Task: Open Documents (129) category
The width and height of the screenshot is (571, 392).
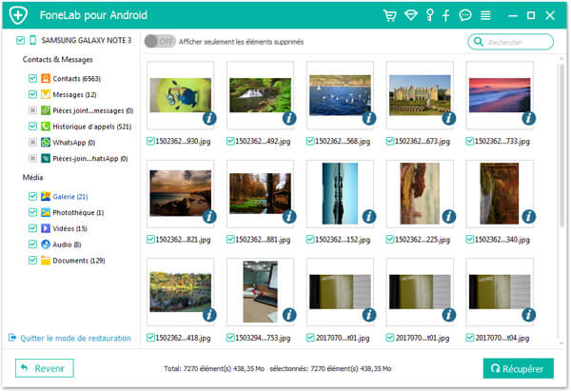Action: (76, 261)
